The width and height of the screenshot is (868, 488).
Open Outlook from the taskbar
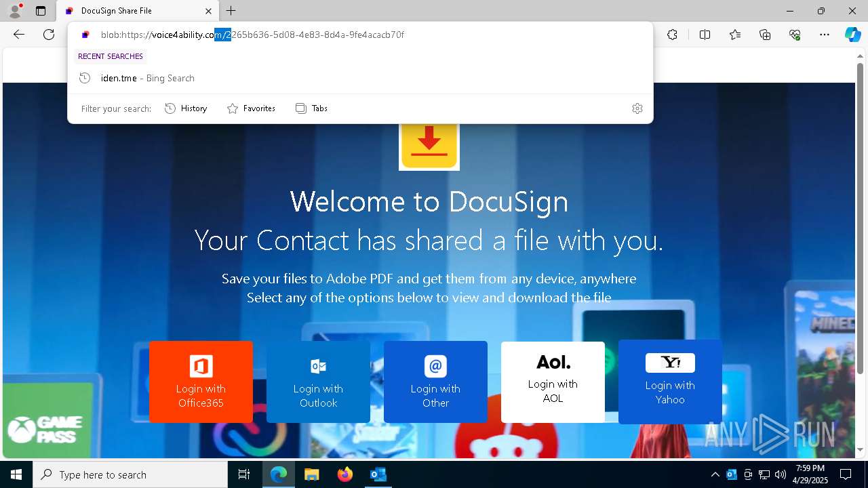(378, 474)
